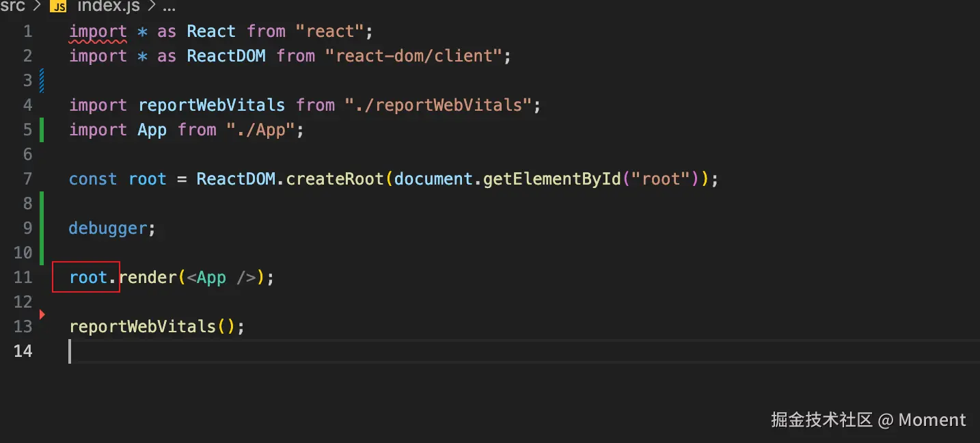Screen dimensions: 980x443
Task: Place cursor on empty line 14
Action: (x=524, y=351)
